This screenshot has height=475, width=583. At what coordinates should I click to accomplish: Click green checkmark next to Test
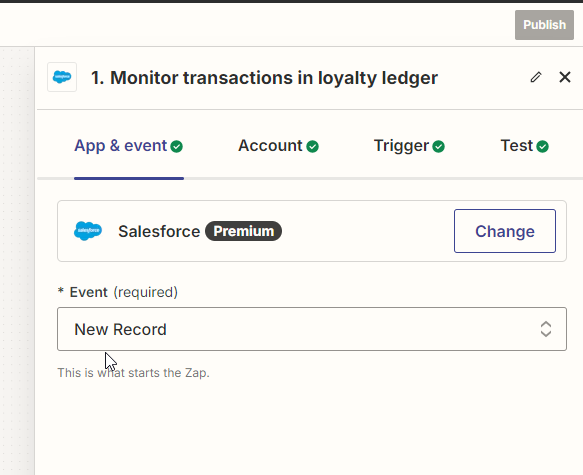coord(542,146)
